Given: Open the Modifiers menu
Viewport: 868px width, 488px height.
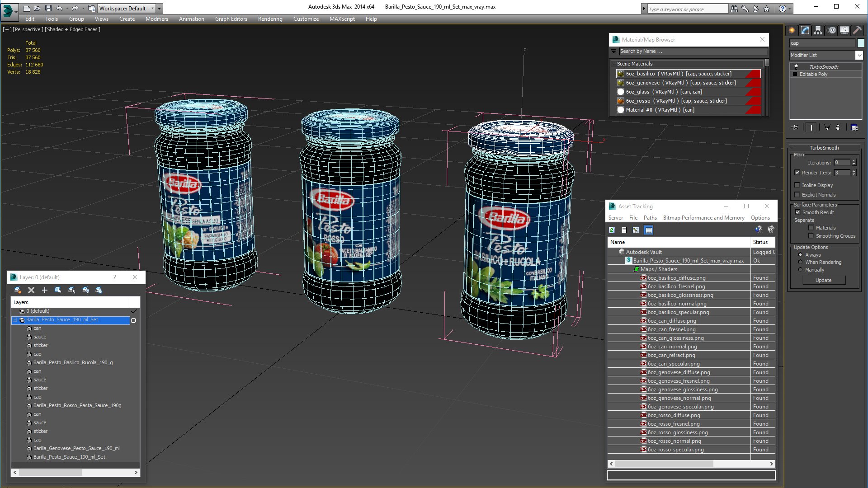Looking at the screenshot, I should coord(157,19).
